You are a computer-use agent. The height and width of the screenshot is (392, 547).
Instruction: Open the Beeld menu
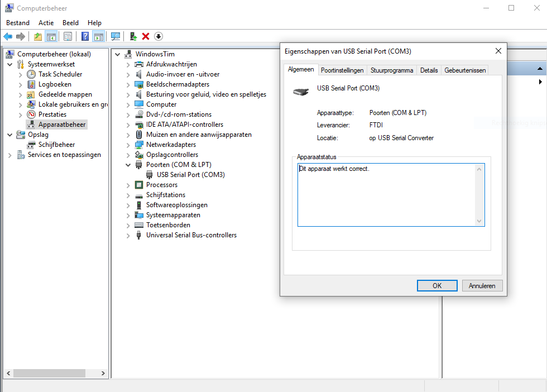click(70, 23)
